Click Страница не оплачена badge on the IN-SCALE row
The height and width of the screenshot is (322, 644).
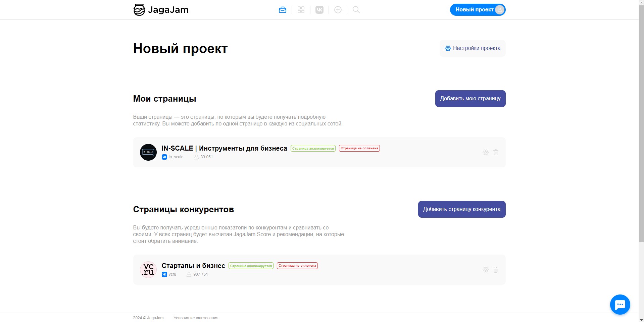[x=359, y=148]
